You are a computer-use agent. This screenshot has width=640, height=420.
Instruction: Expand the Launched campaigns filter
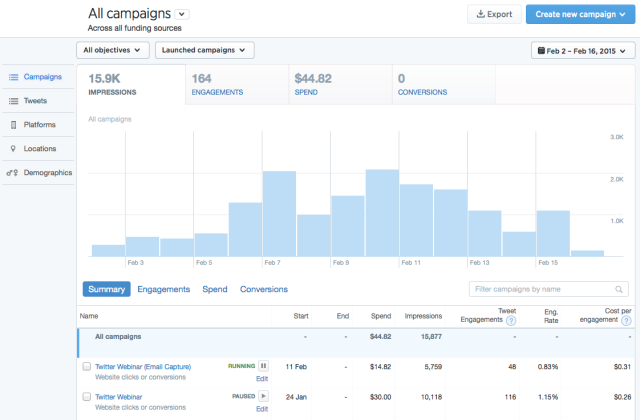tap(204, 49)
